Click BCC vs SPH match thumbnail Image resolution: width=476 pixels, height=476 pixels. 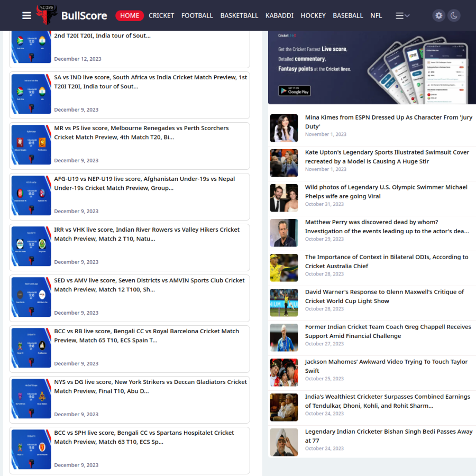click(31, 449)
